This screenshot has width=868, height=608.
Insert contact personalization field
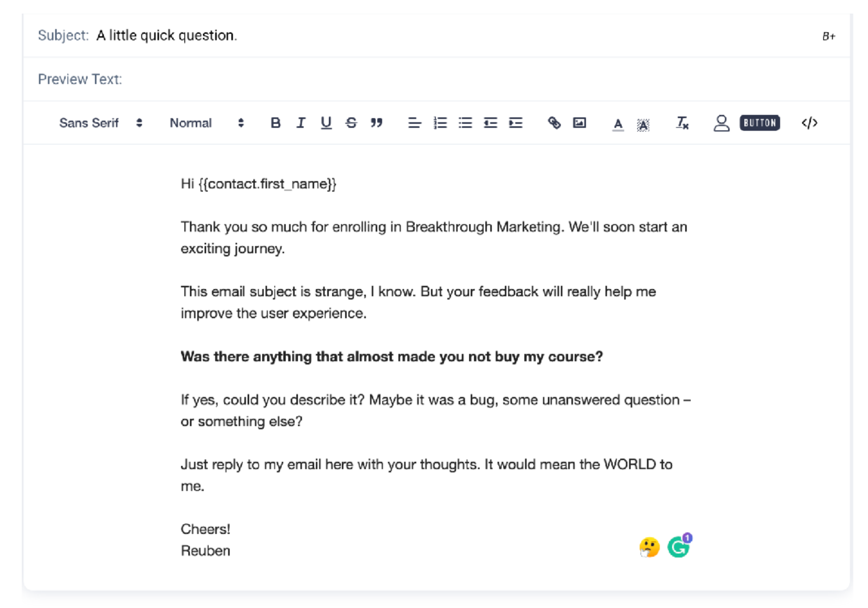click(721, 123)
